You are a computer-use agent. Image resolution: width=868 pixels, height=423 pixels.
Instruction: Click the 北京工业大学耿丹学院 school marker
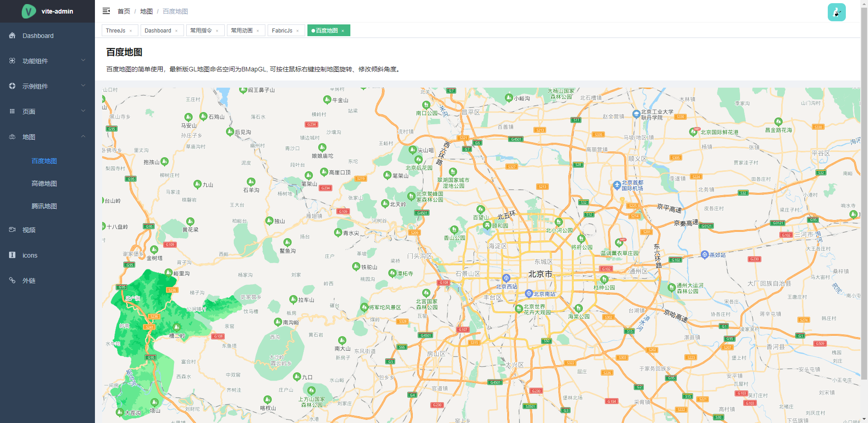(x=636, y=114)
